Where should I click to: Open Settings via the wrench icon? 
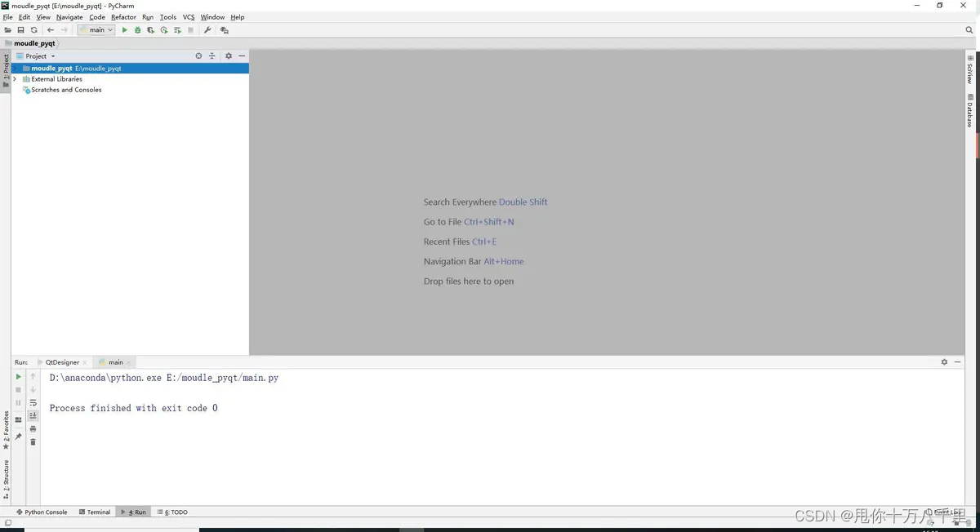click(x=207, y=30)
